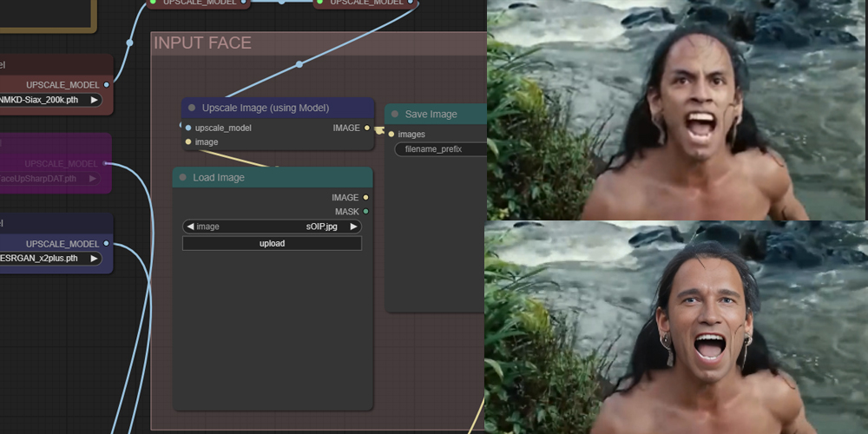Click the images input socket on Save Image
868x434 pixels.
tap(391, 135)
